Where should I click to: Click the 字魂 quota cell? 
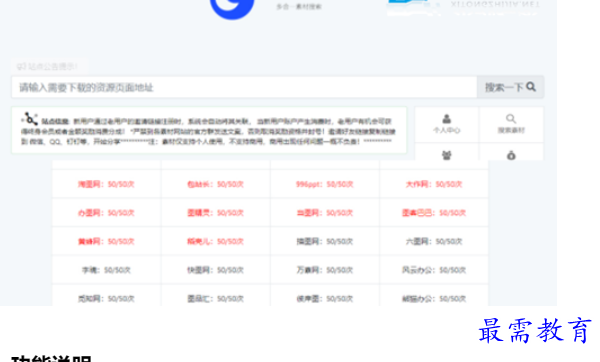[106, 270]
